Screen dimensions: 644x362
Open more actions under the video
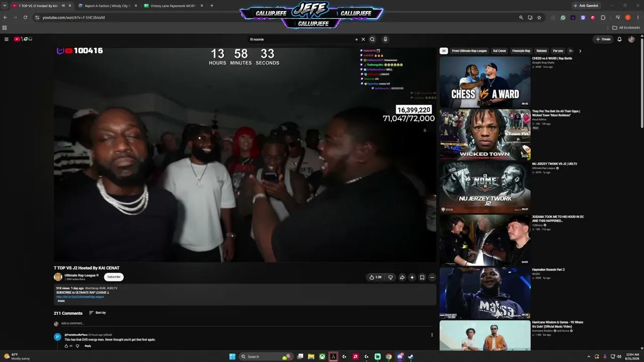point(432,277)
